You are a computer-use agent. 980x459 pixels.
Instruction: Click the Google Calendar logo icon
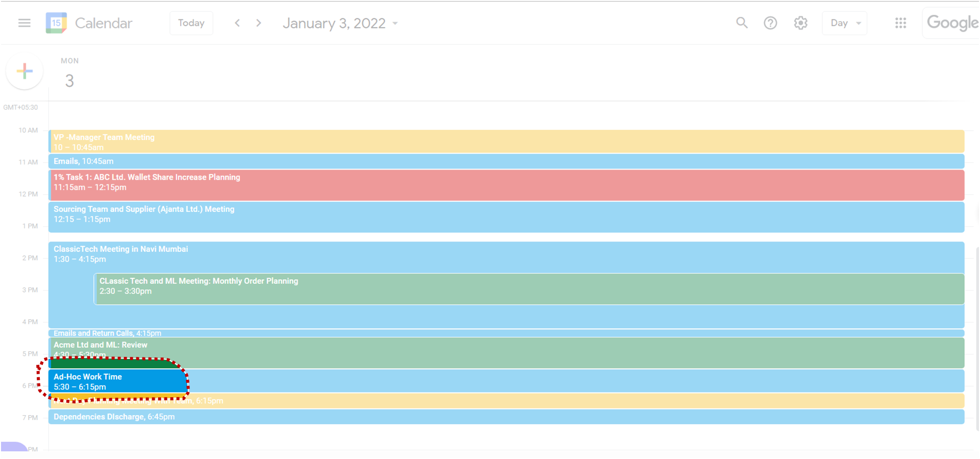coord(56,23)
